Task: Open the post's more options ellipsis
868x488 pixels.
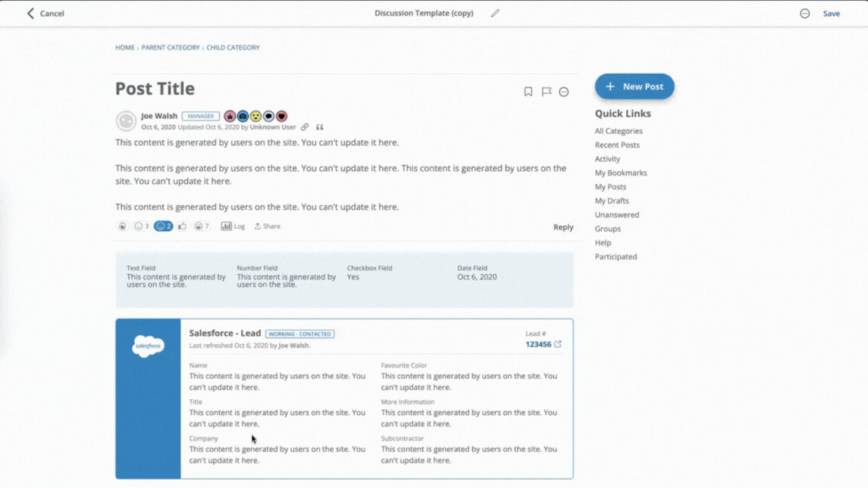Action: tap(564, 91)
